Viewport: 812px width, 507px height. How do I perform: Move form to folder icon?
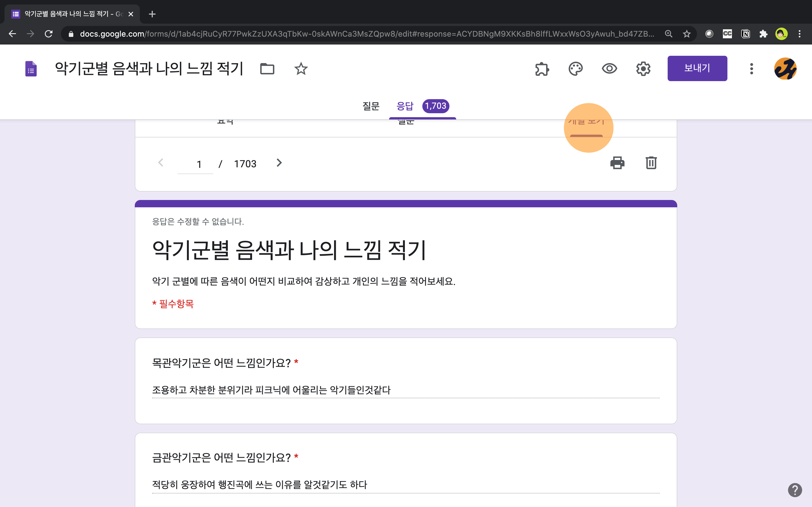pyautogui.click(x=267, y=69)
